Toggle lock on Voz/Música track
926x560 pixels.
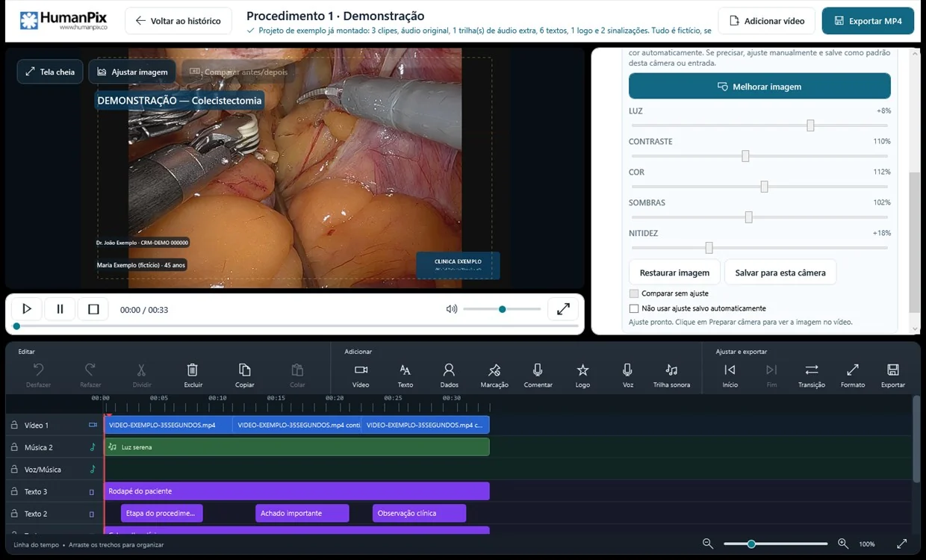click(13, 470)
